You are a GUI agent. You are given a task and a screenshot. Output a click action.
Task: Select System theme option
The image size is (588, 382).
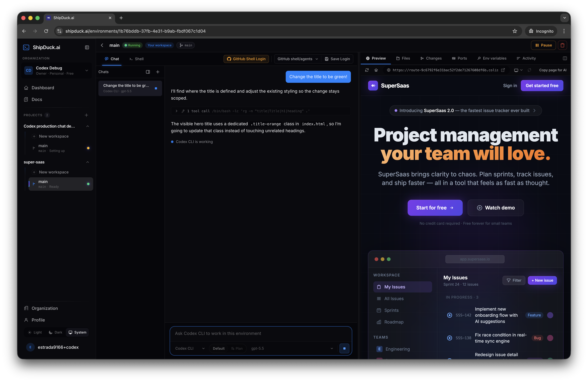click(x=77, y=332)
